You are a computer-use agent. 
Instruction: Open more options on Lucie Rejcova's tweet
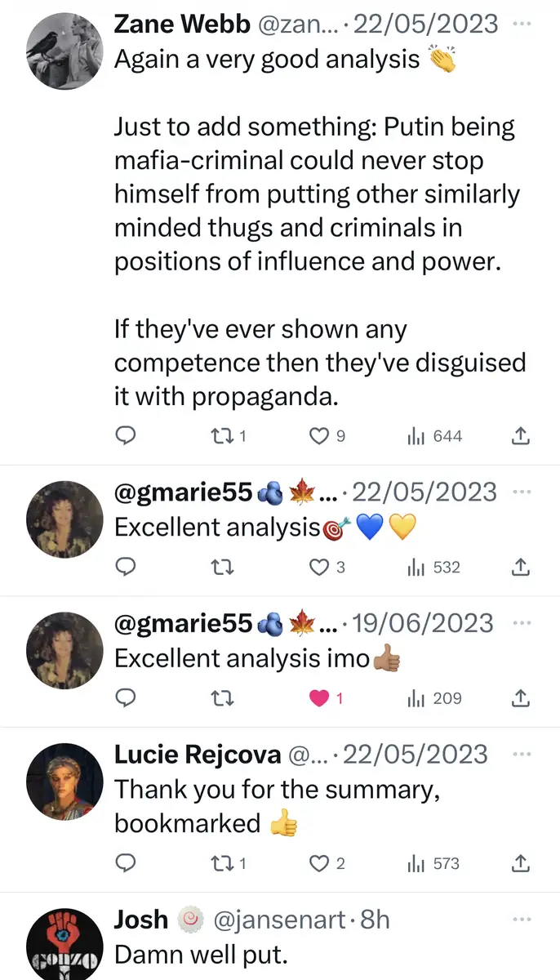click(521, 754)
